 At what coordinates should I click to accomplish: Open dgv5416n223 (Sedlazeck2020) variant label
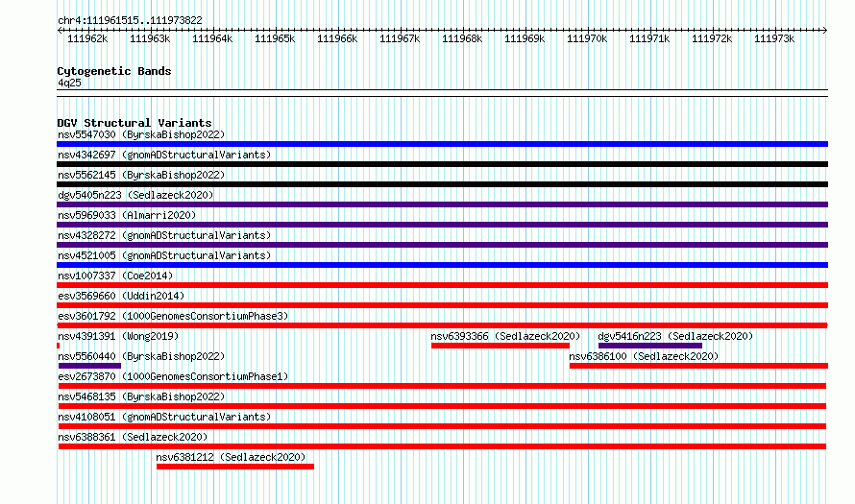pyautogui.click(x=675, y=336)
